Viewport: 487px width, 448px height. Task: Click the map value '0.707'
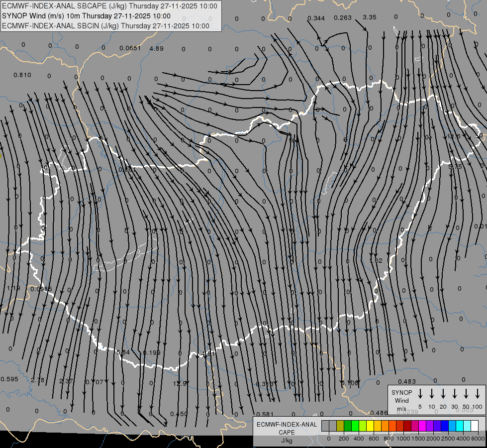pos(95,382)
